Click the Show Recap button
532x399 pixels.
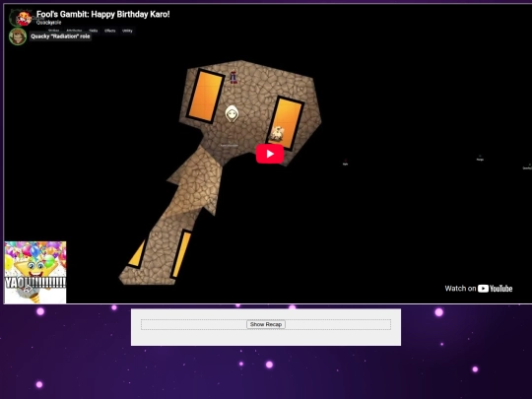[x=266, y=324]
